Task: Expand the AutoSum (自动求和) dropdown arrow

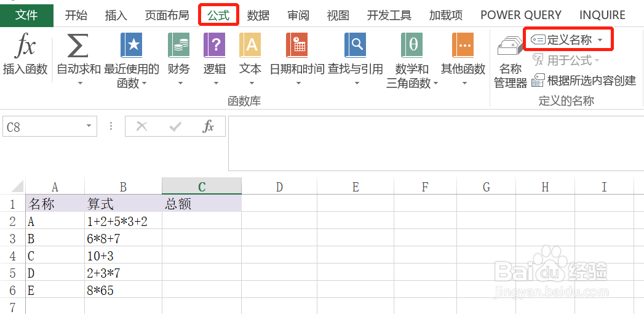Action: [x=80, y=84]
